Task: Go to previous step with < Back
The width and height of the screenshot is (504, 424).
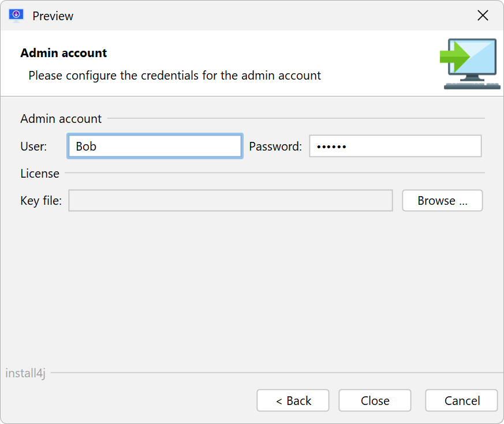Action: click(293, 400)
